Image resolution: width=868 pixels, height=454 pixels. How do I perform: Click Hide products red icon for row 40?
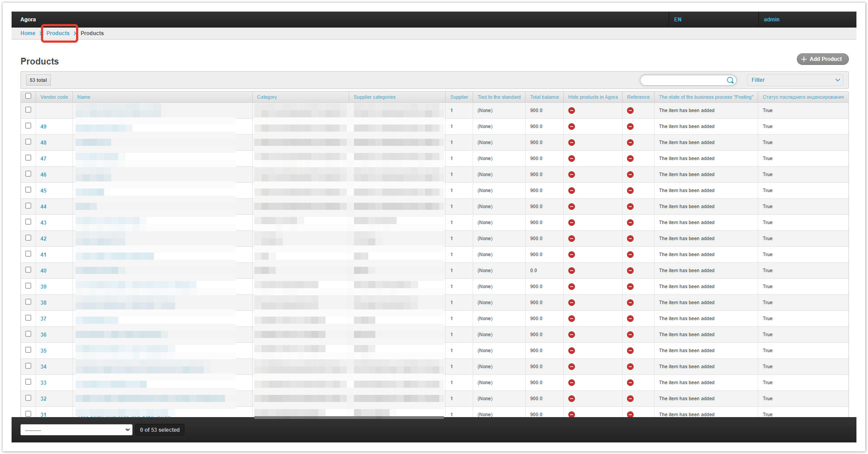coord(571,271)
